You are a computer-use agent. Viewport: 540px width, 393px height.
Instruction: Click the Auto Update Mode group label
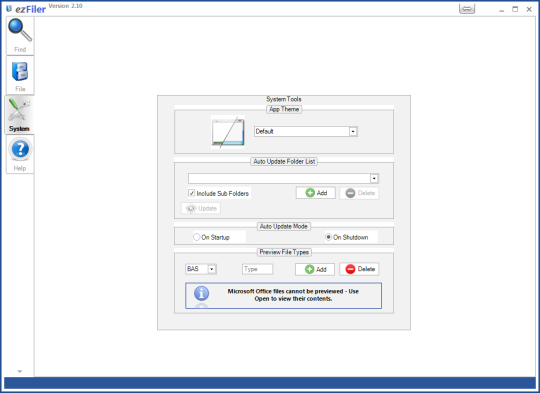click(284, 226)
